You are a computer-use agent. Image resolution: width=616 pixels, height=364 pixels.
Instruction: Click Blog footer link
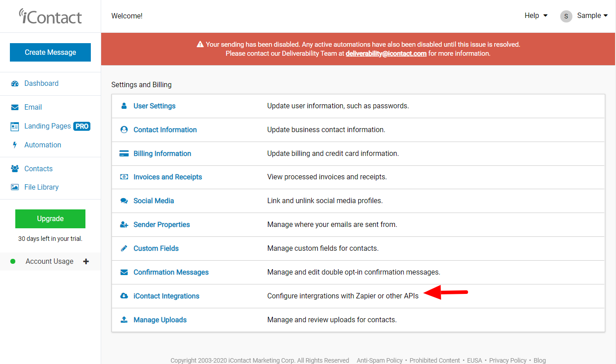[x=540, y=360]
